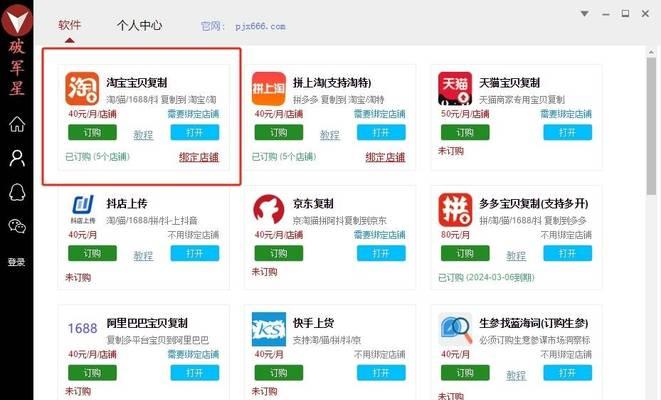Click 未订购 status under 京东复制
The image size is (661, 400).
264,272
